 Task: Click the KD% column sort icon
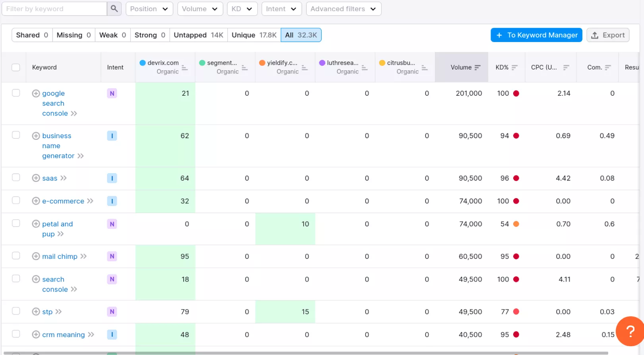click(x=514, y=68)
